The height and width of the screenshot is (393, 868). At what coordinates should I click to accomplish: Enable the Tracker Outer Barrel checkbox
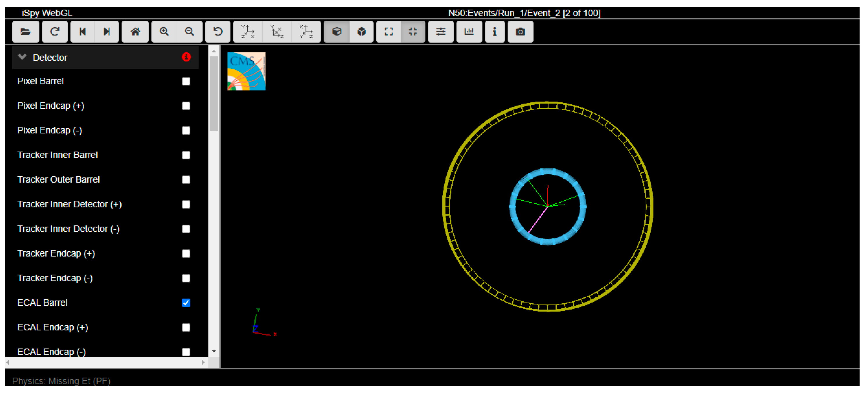186,179
